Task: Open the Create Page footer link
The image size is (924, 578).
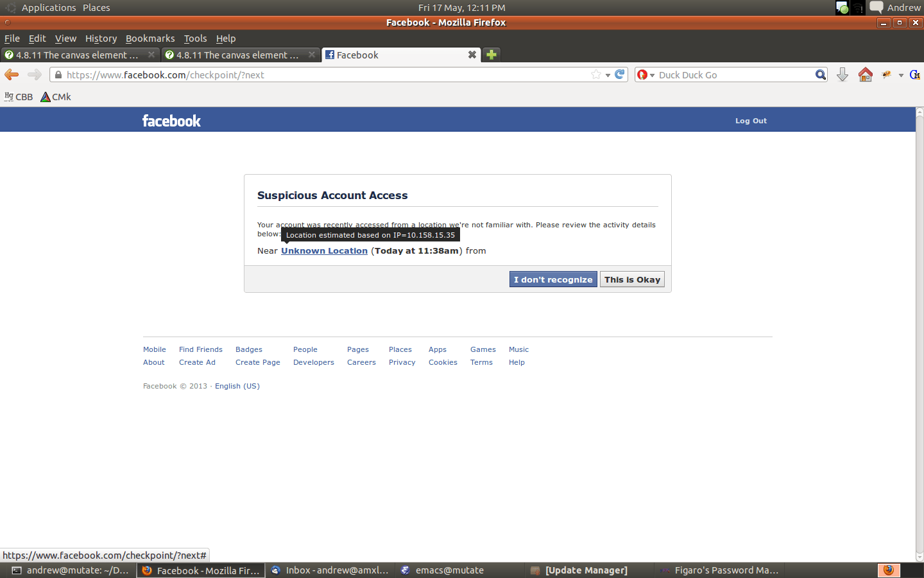Action: [258, 362]
